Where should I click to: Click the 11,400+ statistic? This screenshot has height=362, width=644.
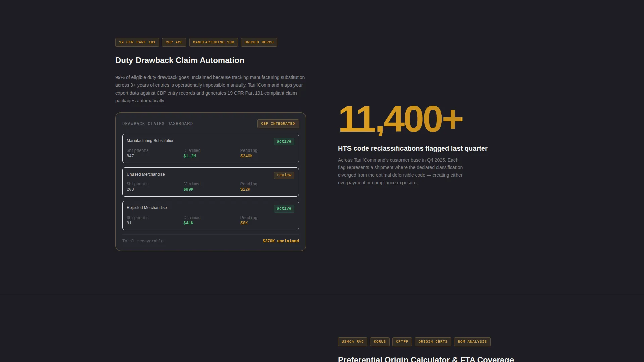[x=400, y=119]
